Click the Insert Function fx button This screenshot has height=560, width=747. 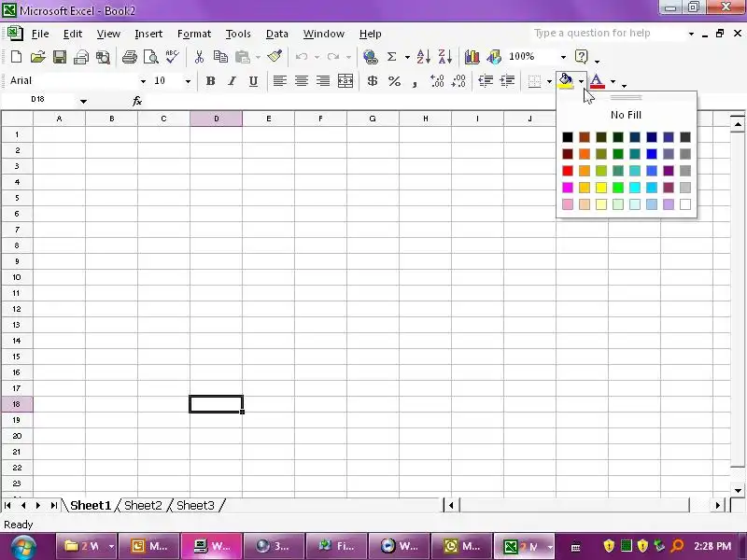coord(137,101)
